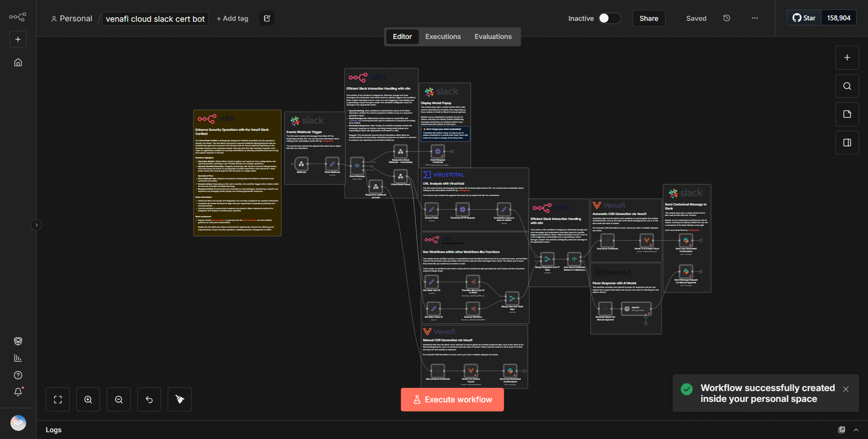
Task: Open the edit workflow description icon
Action: tap(267, 19)
